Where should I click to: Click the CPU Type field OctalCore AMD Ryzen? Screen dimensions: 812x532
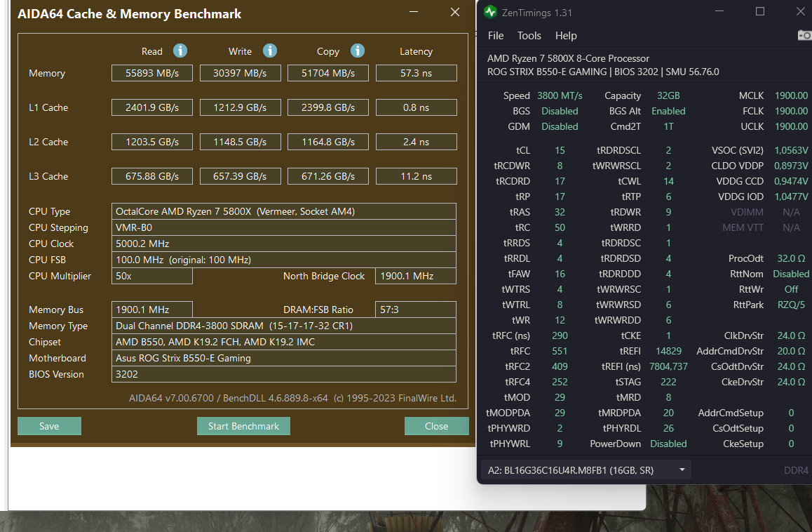284,211
